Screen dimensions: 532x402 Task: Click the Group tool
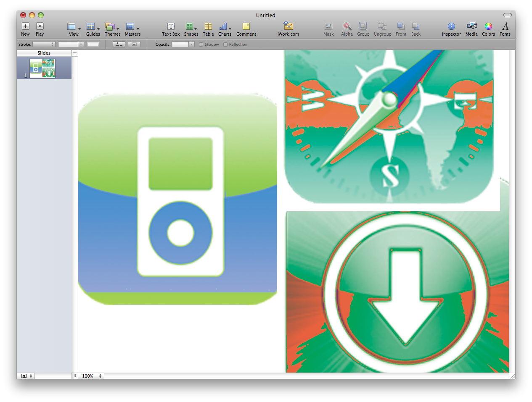pos(363,29)
